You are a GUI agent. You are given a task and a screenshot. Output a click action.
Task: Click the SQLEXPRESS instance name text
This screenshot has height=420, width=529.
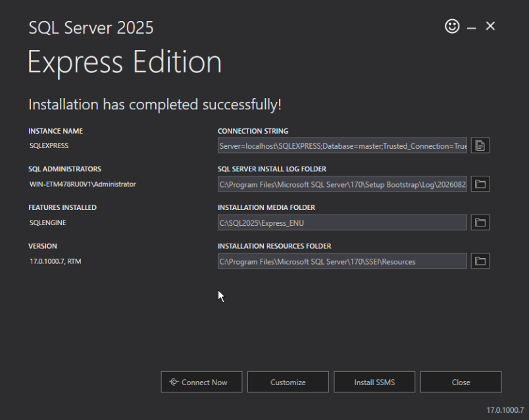coord(49,145)
